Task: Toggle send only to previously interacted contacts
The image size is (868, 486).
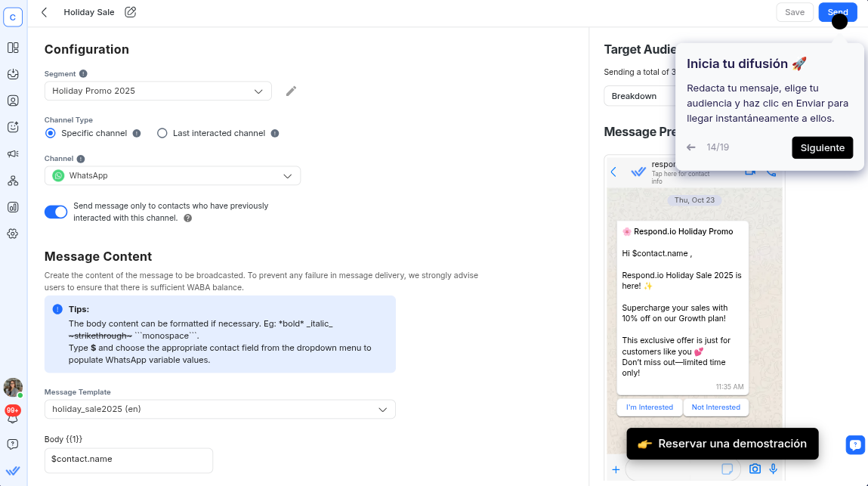Action: 56,212
